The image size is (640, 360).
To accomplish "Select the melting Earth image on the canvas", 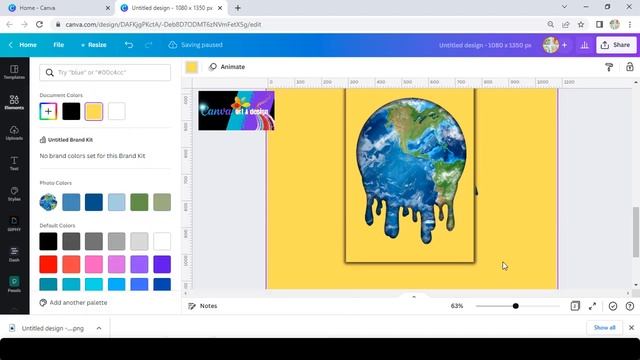I will (x=411, y=171).
